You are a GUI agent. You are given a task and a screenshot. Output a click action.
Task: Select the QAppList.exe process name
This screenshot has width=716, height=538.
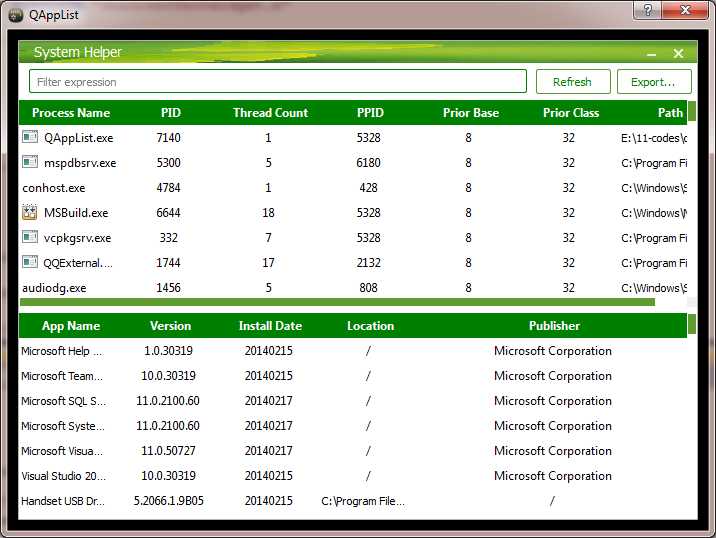[79, 138]
